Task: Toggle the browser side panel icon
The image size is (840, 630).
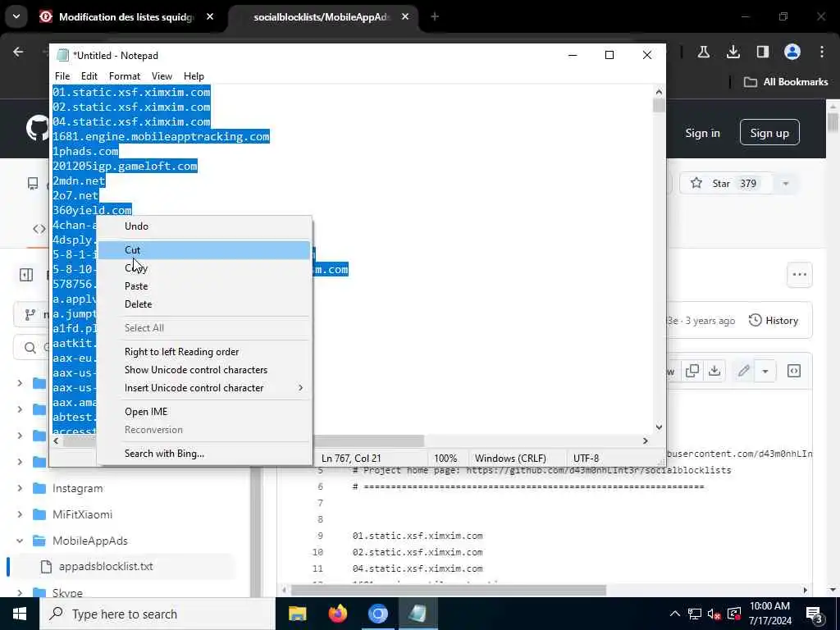Action: coord(762,52)
